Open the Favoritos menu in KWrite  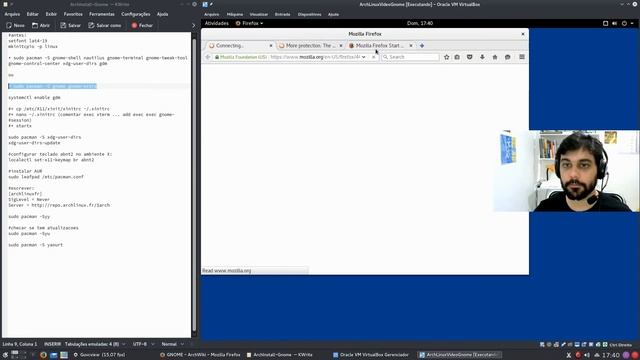pyautogui.click(x=73, y=14)
